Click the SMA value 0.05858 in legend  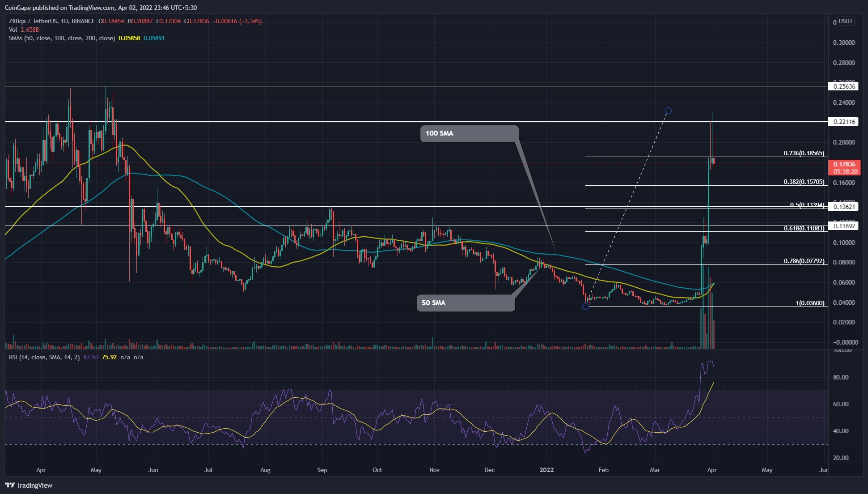pos(129,38)
